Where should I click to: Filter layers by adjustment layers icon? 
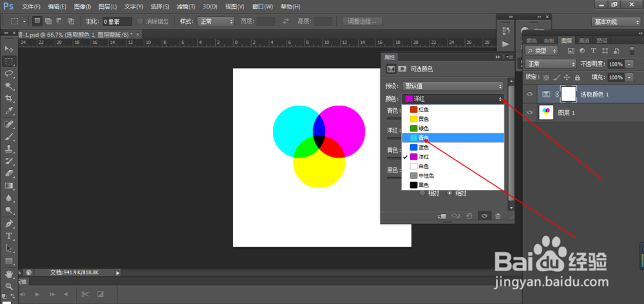click(x=582, y=51)
